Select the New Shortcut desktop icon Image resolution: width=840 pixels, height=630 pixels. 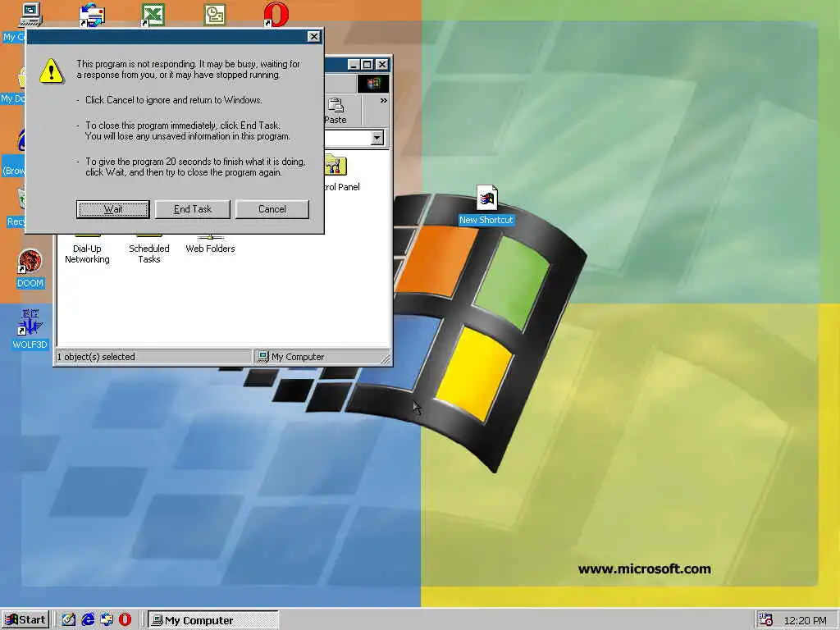pyautogui.click(x=486, y=205)
